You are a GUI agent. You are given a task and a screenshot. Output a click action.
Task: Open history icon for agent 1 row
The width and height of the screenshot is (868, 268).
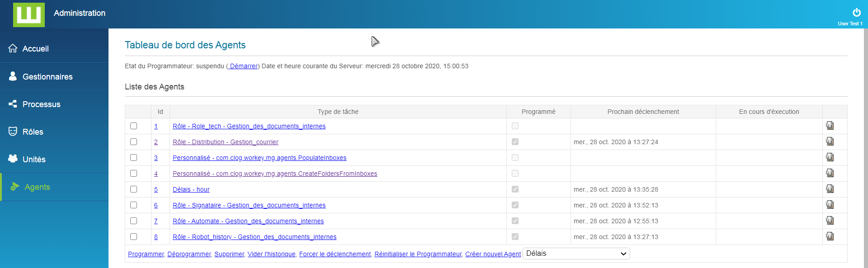pos(830,126)
